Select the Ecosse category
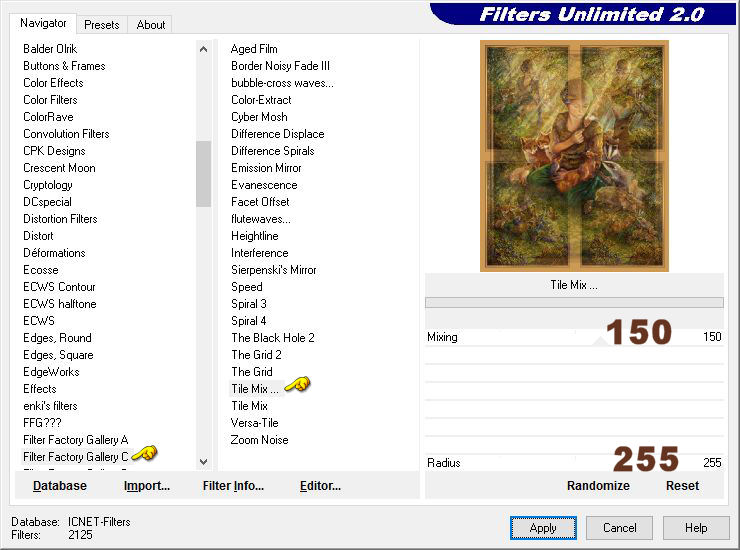Image resolution: width=740 pixels, height=550 pixels. 41,270
